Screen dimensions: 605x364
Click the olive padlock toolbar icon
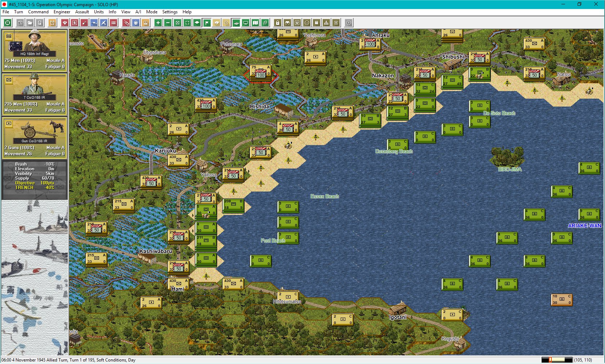point(278,23)
